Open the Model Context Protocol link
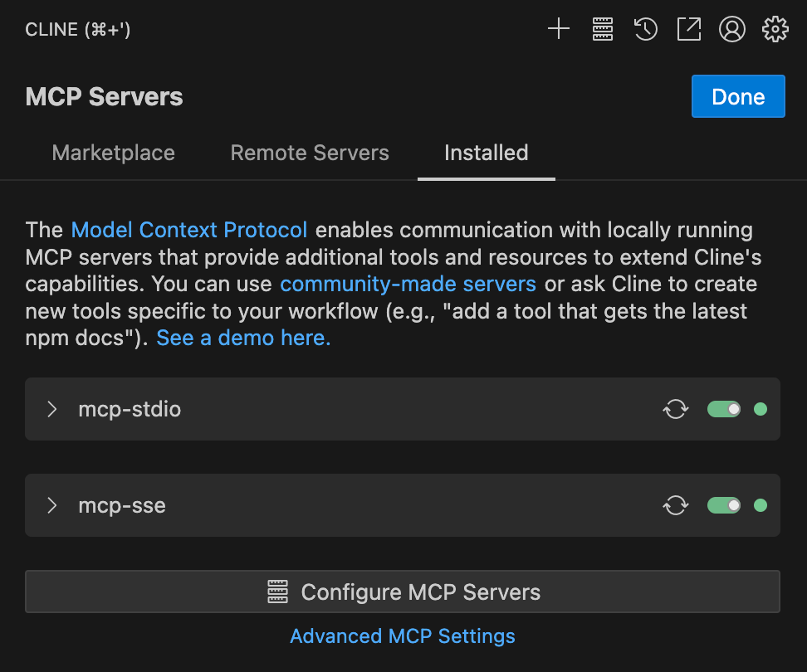 coord(189,230)
